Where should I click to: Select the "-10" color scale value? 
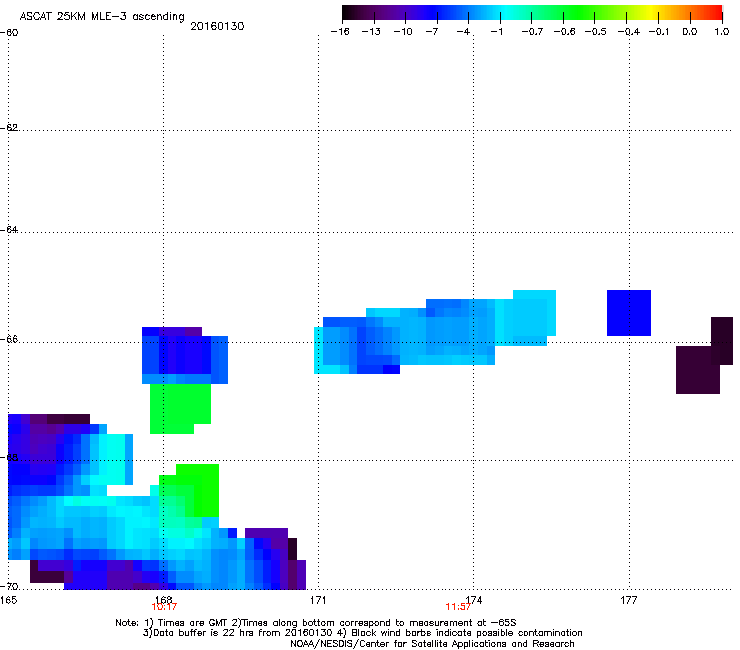(403, 32)
